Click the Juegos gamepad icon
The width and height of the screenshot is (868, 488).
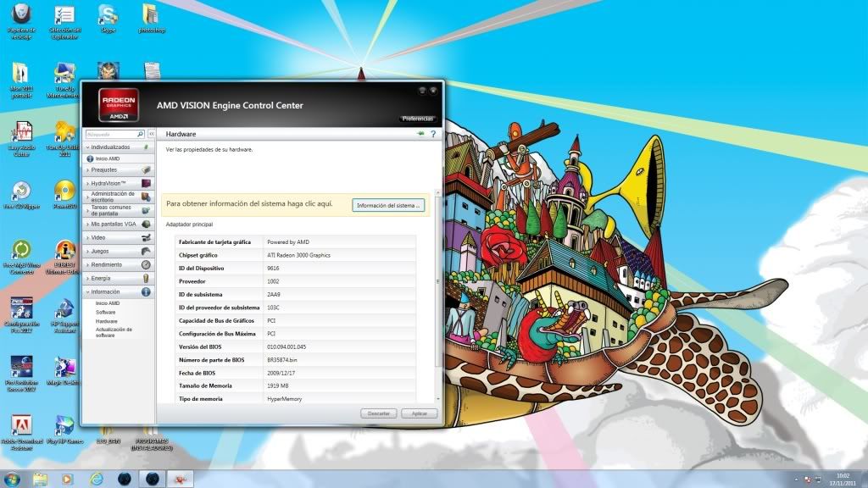point(146,251)
